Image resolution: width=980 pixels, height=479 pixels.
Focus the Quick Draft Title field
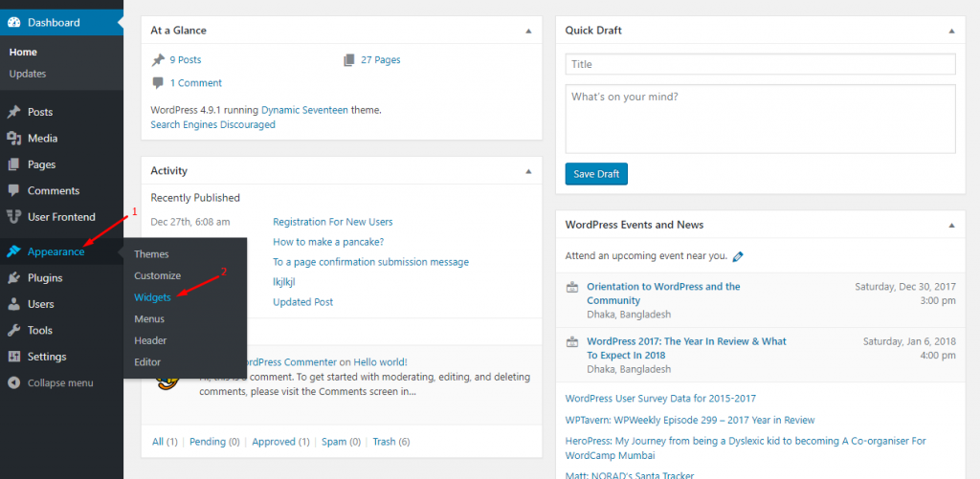tap(760, 64)
